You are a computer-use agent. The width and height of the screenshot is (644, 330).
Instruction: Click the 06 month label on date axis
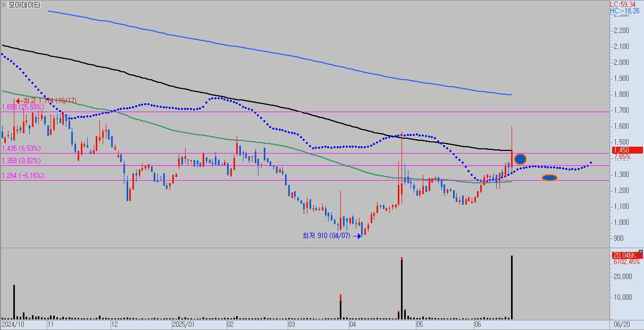(478, 323)
